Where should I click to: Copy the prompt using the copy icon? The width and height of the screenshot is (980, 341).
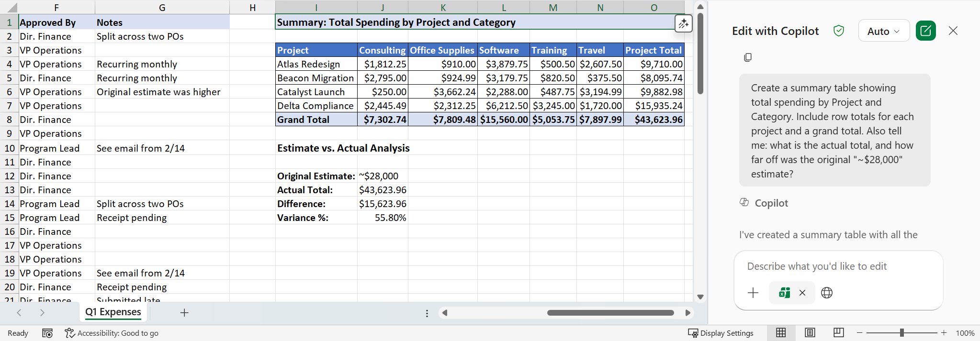(748, 57)
